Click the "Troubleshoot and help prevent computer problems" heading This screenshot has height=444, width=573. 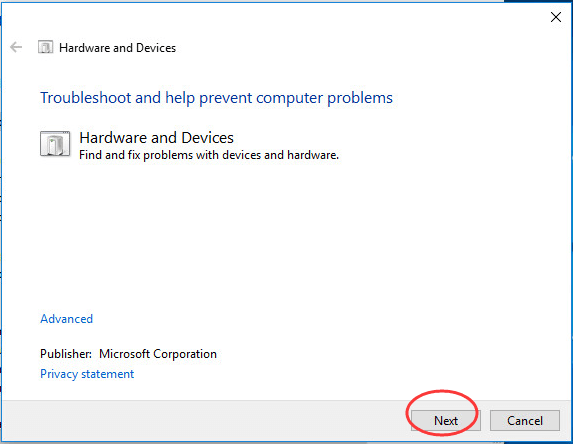(216, 98)
